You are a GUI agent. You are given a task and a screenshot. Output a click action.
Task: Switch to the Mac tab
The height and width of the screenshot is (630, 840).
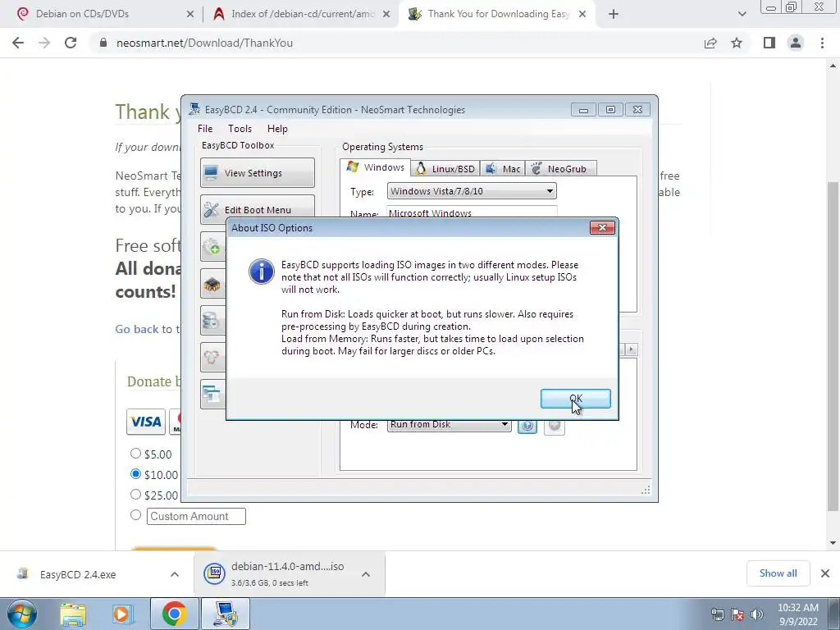click(x=503, y=169)
